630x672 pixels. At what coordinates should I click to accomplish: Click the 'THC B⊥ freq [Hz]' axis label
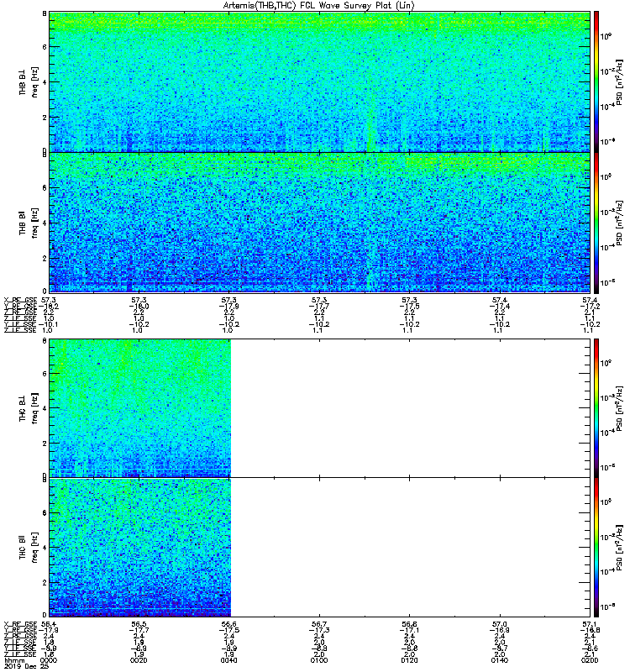point(29,408)
